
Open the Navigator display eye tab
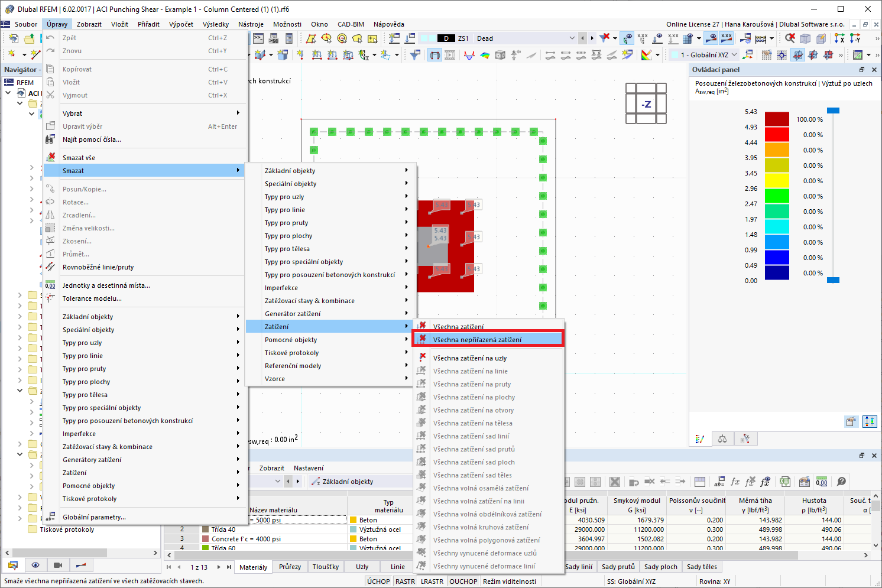tap(35, 565)
